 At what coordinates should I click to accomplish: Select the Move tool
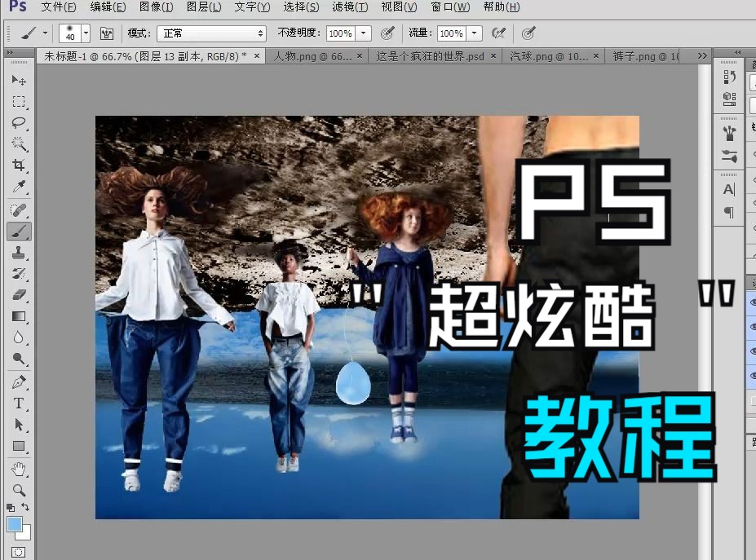[x=19, y=80]
